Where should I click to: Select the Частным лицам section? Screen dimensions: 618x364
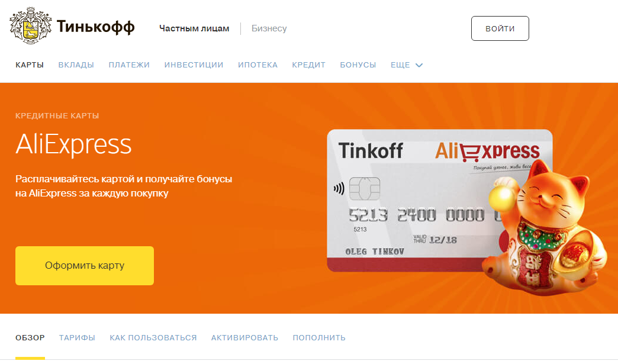point(194,28)
